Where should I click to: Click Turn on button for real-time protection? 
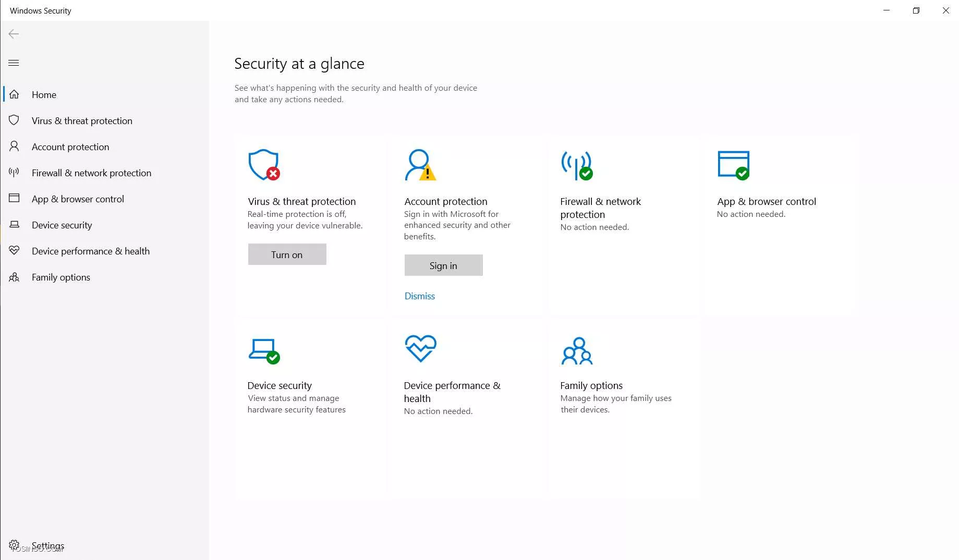tap(287, 254)
